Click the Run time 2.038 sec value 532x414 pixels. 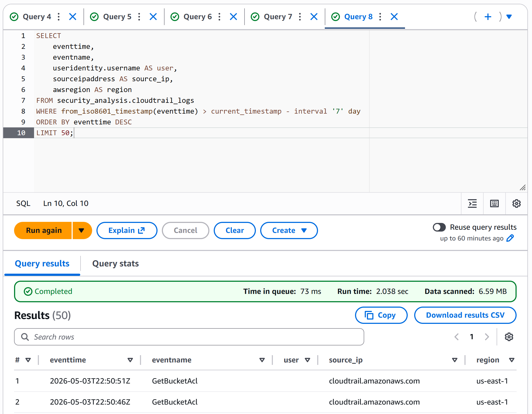(392, 291)
